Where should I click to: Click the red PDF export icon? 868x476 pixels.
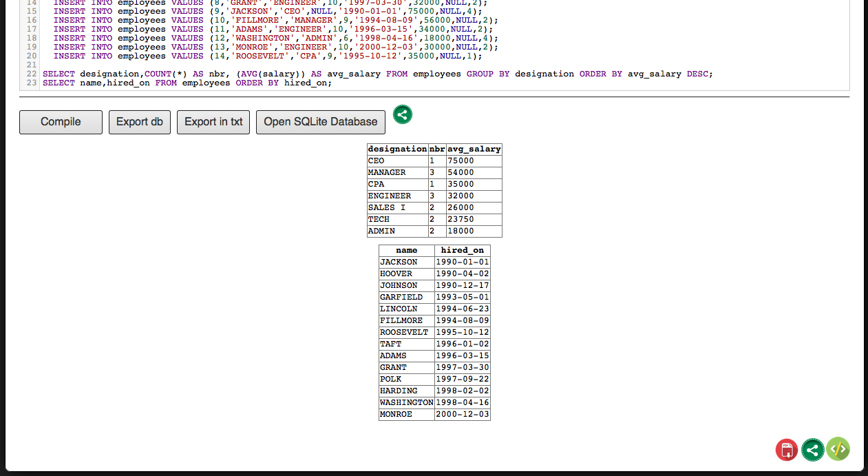(787, 450)
